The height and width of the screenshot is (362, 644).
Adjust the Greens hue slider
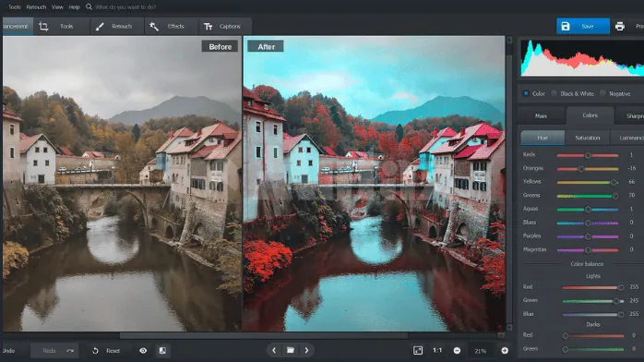point(588,196)
